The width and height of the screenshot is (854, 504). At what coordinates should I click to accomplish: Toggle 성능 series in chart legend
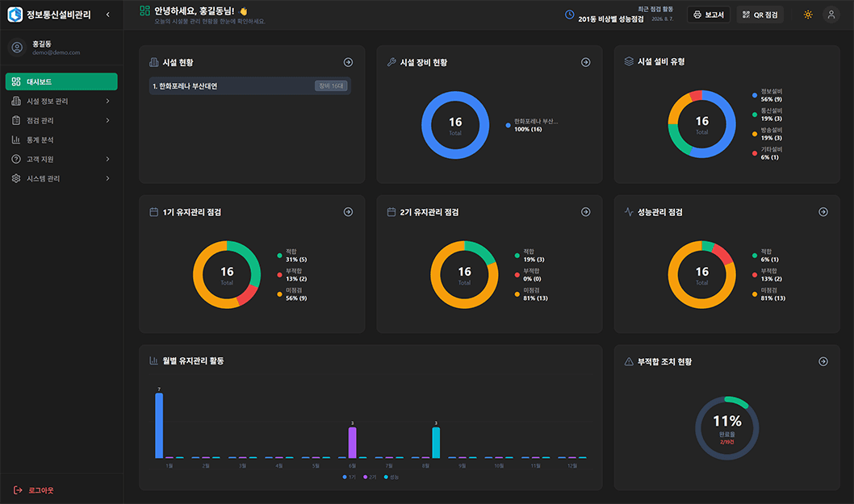[x=391, y=477]
